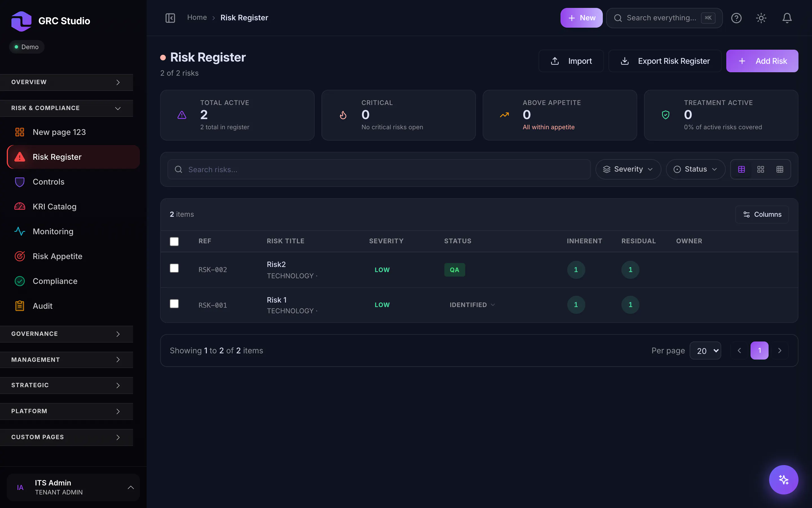Expand the Platform section
The image size is (812, 508).
pos(67,411)
